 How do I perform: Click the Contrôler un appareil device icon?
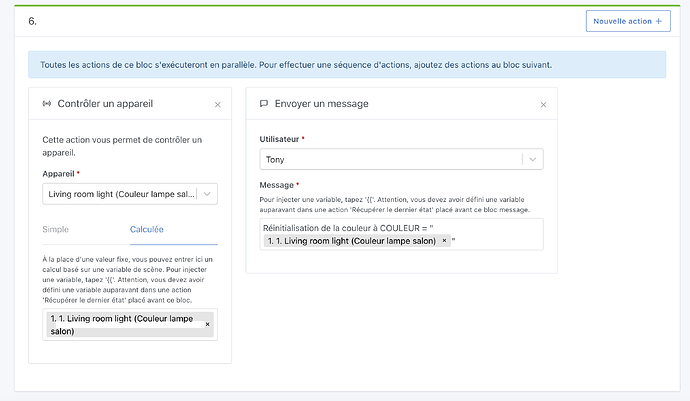point(47,104)
